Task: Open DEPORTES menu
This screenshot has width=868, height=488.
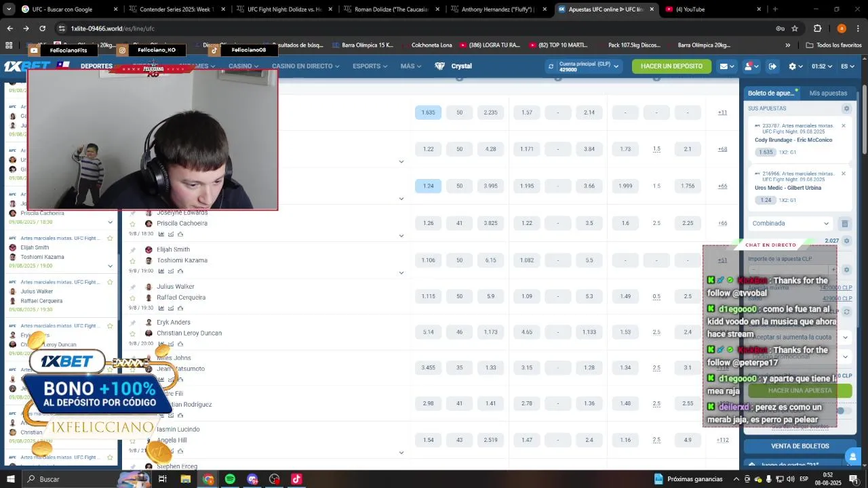Action: coord(96,66)
